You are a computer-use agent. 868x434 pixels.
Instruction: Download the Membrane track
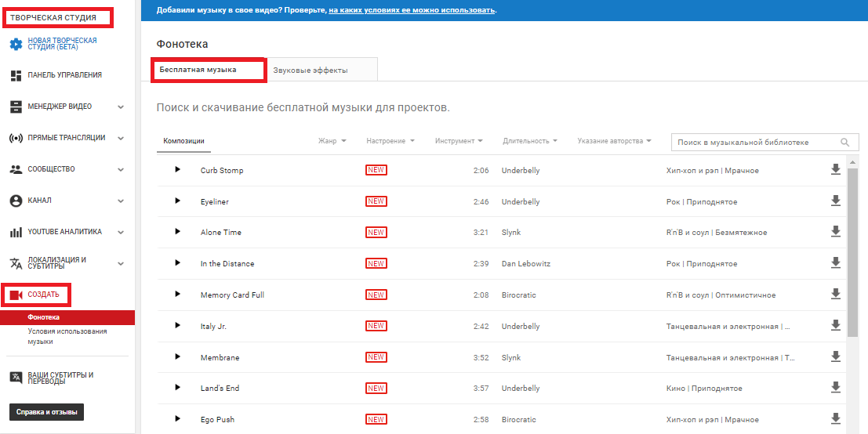pos(836,356)
